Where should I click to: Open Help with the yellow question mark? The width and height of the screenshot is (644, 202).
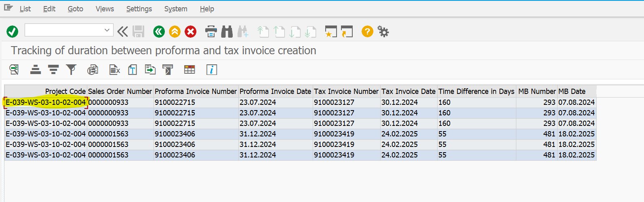(367, 31)
